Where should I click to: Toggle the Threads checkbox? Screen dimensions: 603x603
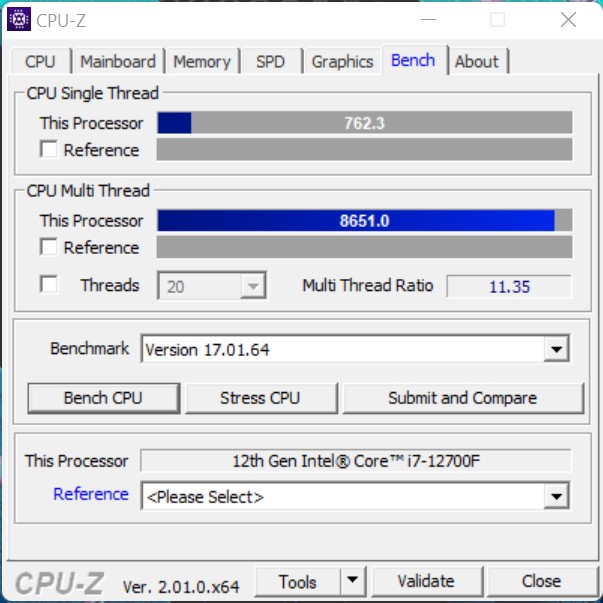pyautogui.click(x=49, y=285)
